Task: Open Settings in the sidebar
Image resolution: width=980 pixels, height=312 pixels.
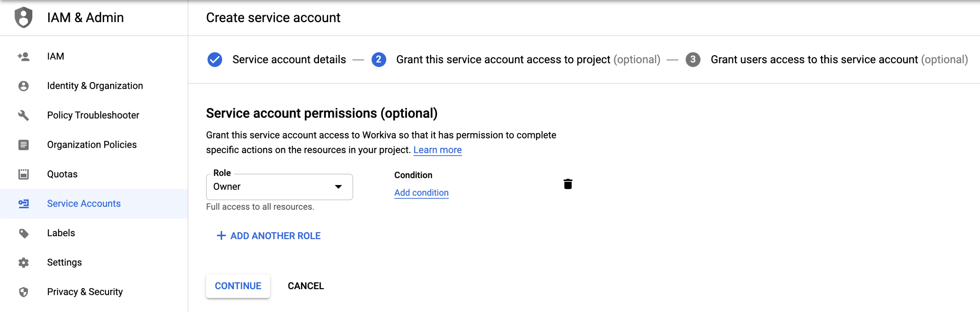Action: point(94,263)
